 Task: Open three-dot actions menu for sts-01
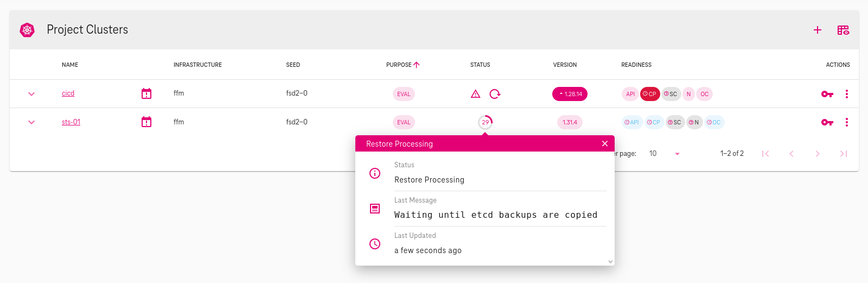[x=846, y=122]
